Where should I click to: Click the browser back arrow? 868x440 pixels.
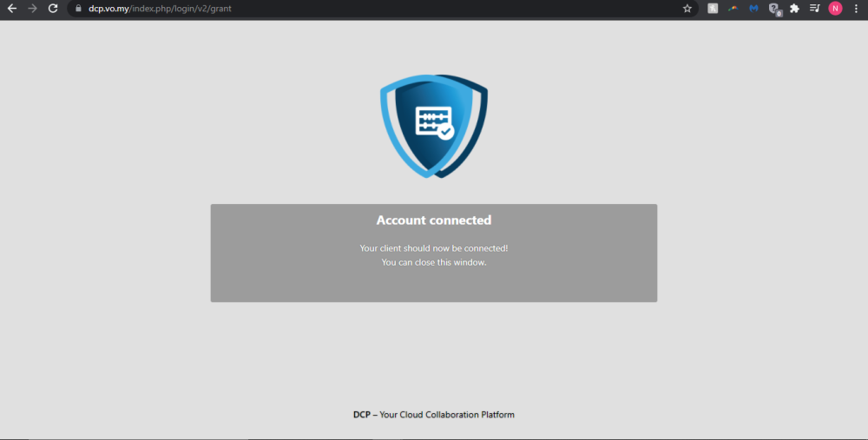(12, 9)
